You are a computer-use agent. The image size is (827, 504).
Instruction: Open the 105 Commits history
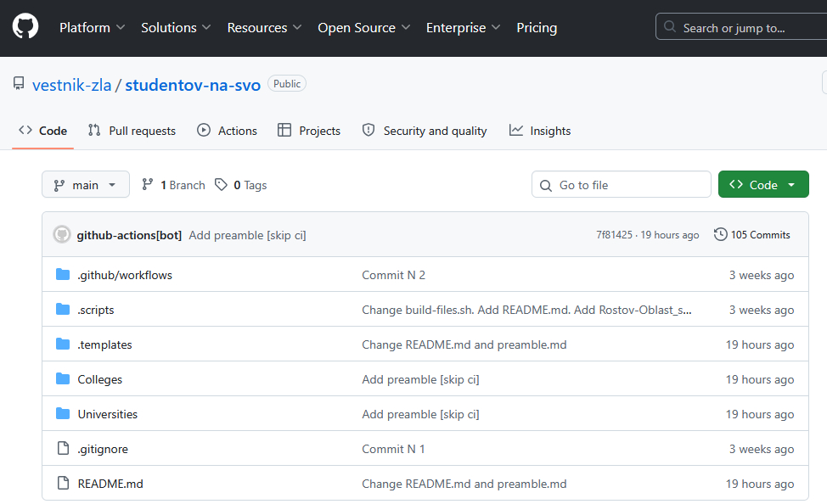point(752,234)
